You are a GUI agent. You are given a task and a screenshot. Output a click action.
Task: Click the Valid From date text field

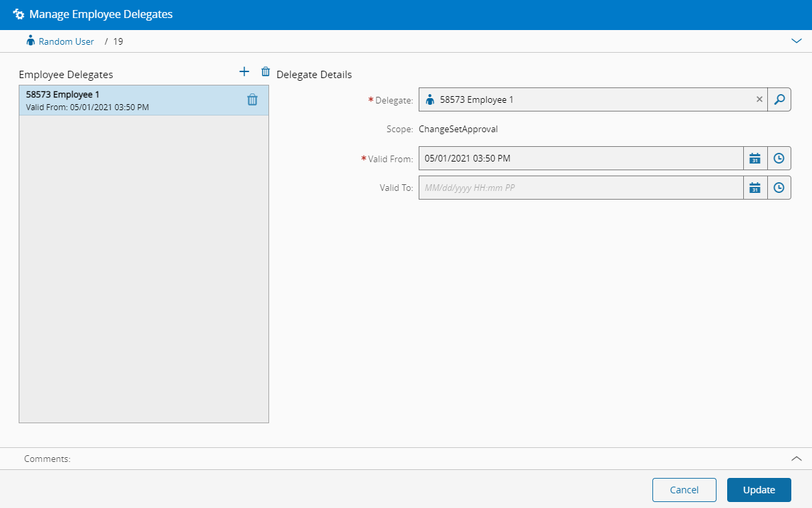coord(580,158)
